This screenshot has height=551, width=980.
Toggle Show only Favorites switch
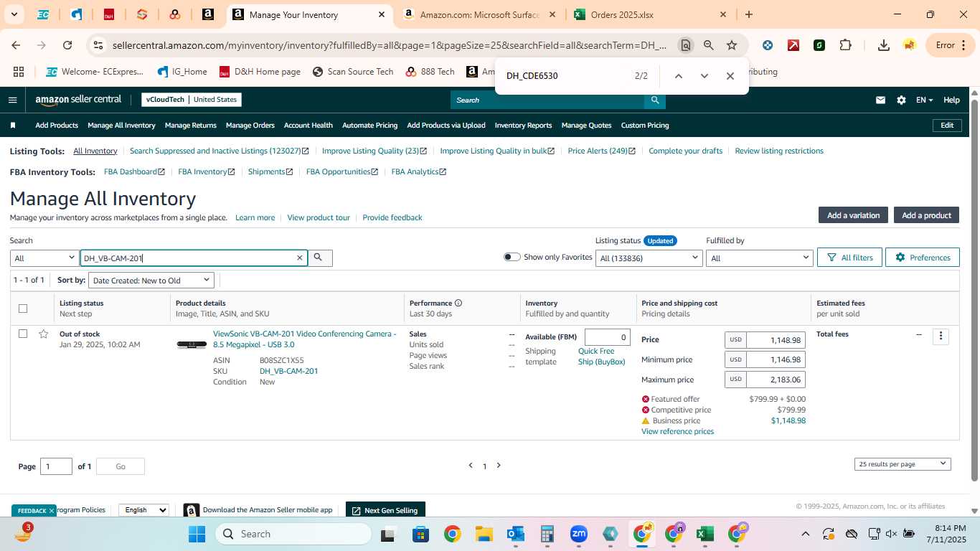512,257
